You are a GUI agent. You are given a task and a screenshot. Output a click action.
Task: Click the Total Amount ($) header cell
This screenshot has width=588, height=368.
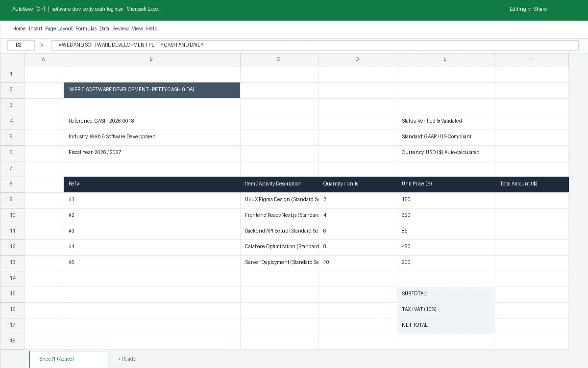click(532, 184)
